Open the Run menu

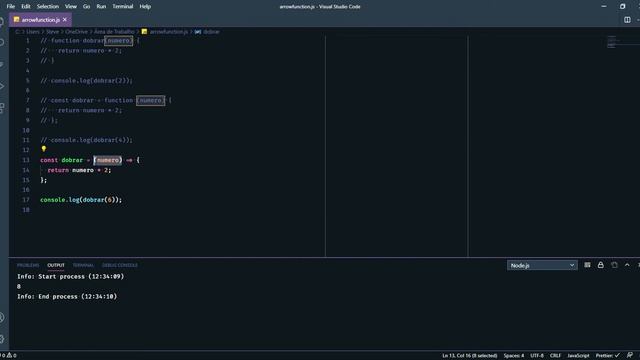coord(101,7)
